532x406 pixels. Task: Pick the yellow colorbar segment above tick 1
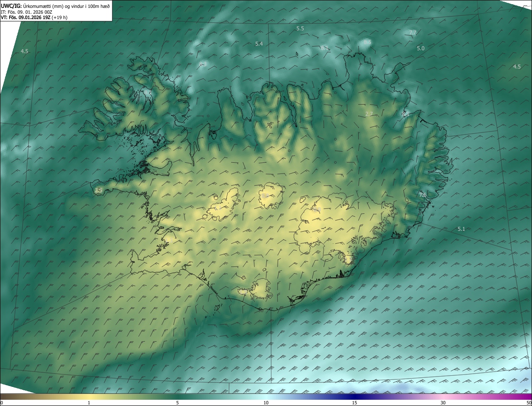[x=89, y=396]
